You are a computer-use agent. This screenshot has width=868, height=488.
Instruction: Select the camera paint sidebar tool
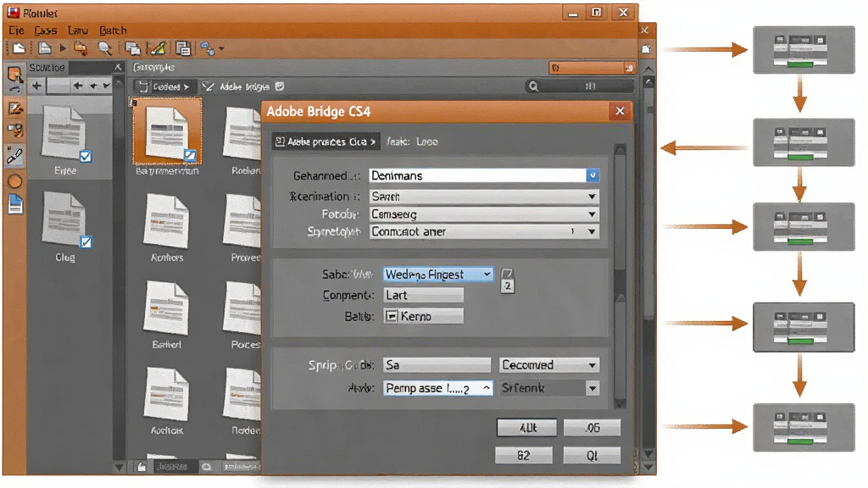[x=15, y=130]
